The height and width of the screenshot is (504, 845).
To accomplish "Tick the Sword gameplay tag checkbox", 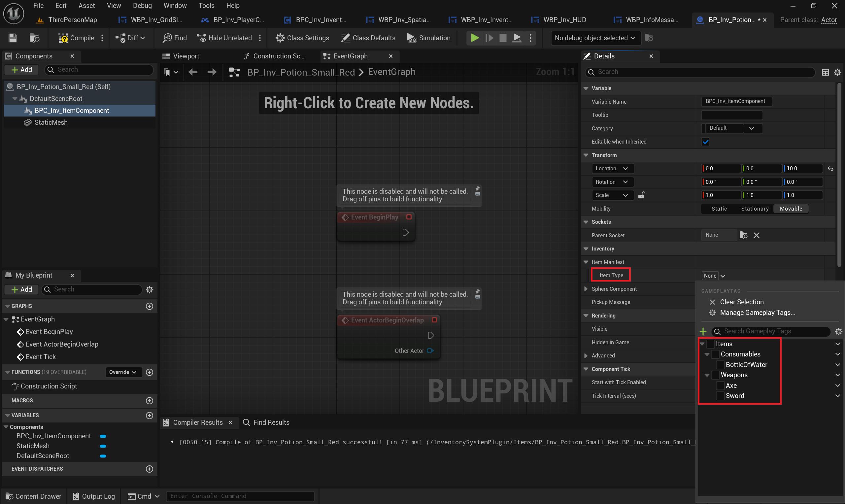I will (720, 396).
